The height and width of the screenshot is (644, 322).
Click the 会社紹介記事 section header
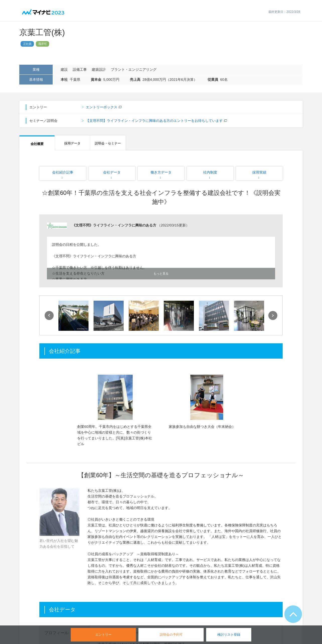(x=161, y=351)
